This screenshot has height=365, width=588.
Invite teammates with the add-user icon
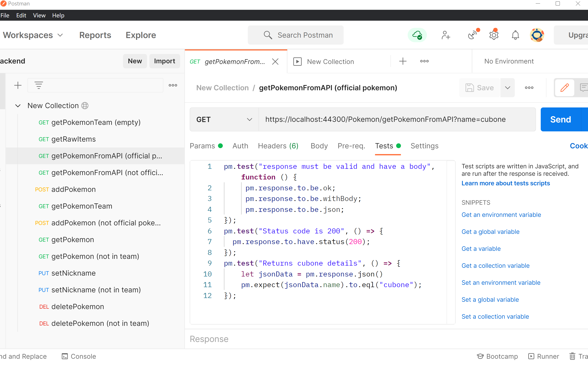coord(446,35)
